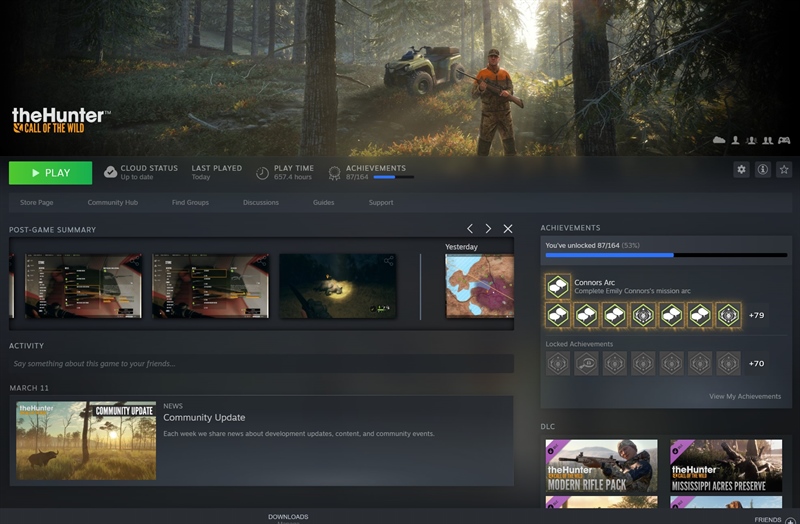Share the dark night screenshot via share icon
Screen dimensions: 800x524
point(389,261)
